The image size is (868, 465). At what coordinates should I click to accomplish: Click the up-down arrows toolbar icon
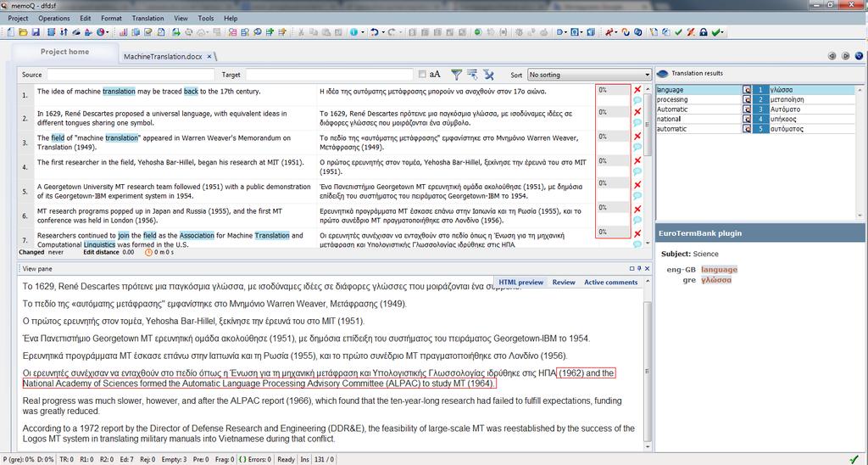(64, 32)
